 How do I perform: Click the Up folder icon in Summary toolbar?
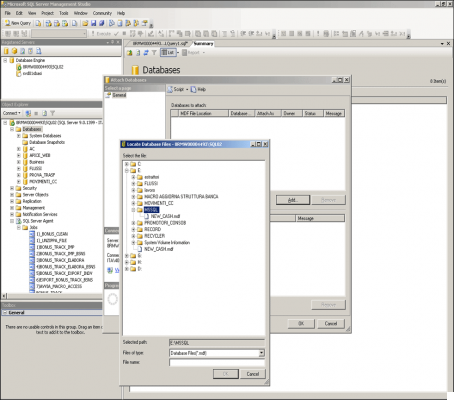point(130,52)
